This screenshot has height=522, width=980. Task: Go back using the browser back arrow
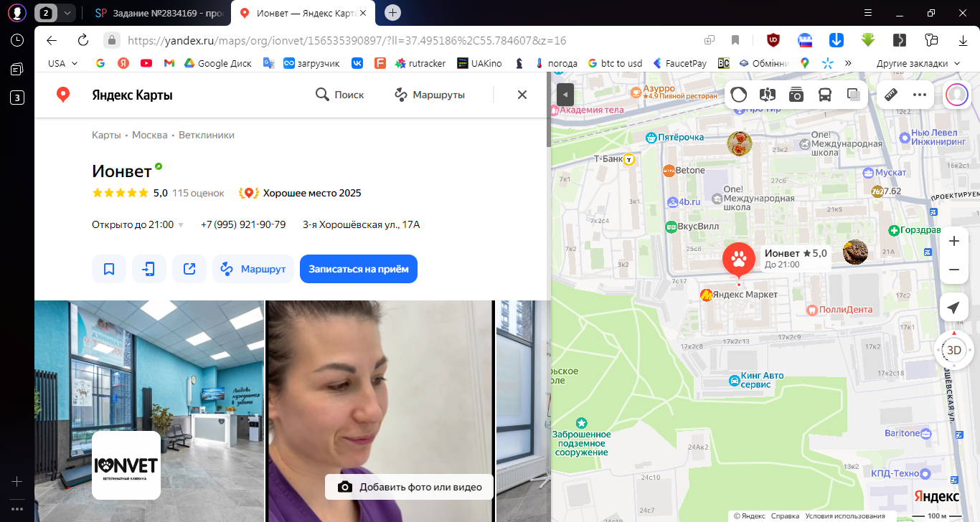(x=51, y=40)
